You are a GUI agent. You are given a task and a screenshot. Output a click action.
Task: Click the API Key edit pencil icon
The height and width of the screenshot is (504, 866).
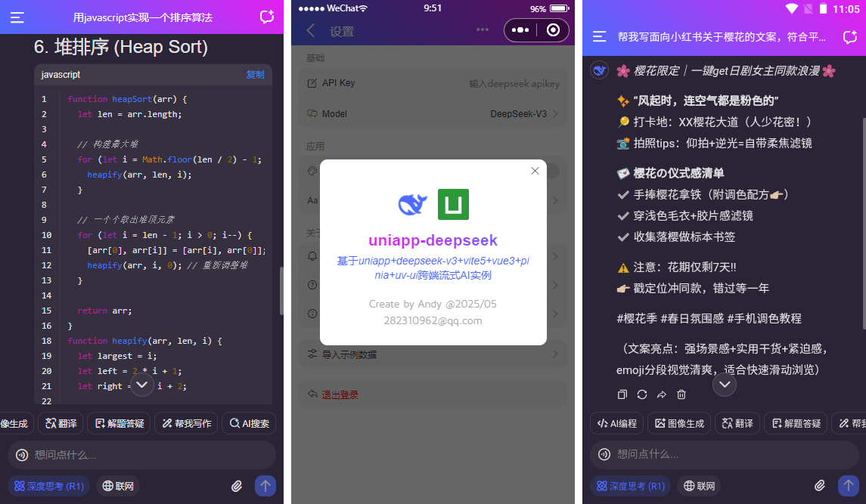312,83
